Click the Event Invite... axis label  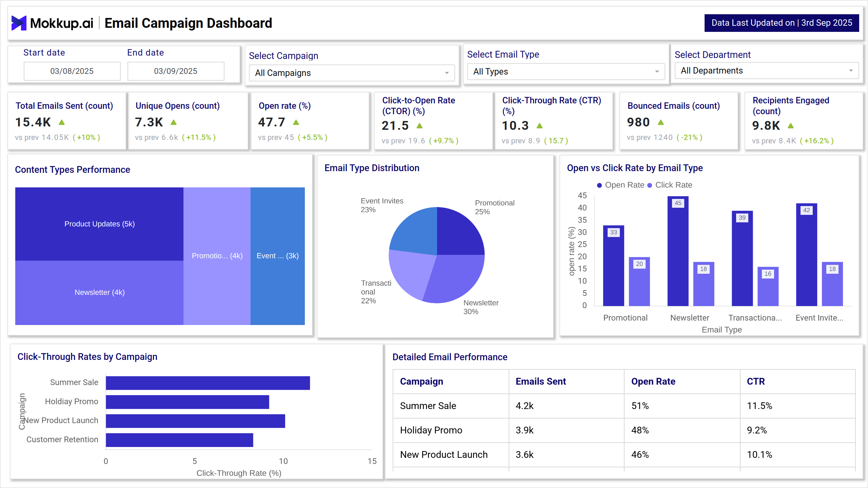(x=819, y=318)
